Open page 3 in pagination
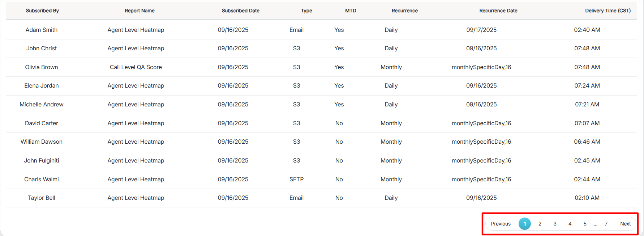Viewport: 644px width, 236px height. point(555,224)
